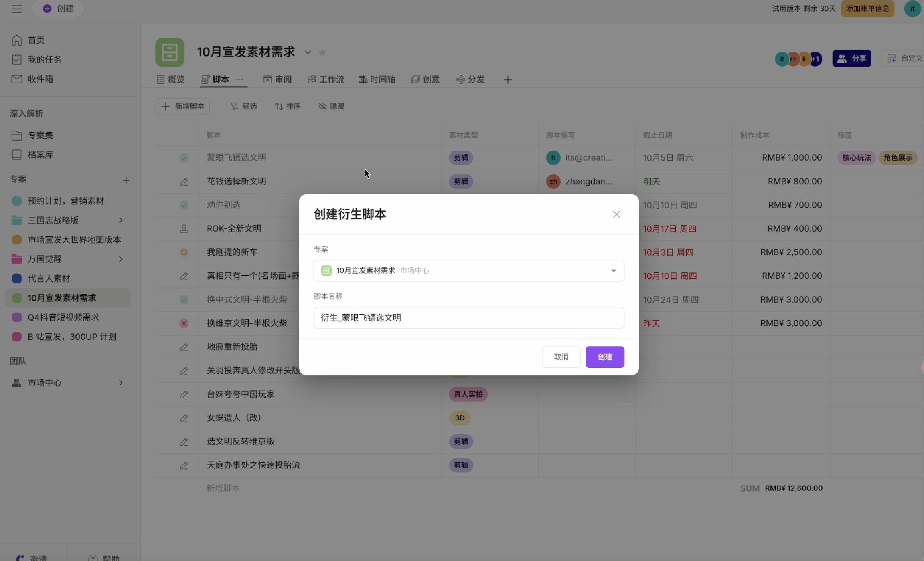
Task: Click the plus icon next to 专案 section
Action: 126,180
